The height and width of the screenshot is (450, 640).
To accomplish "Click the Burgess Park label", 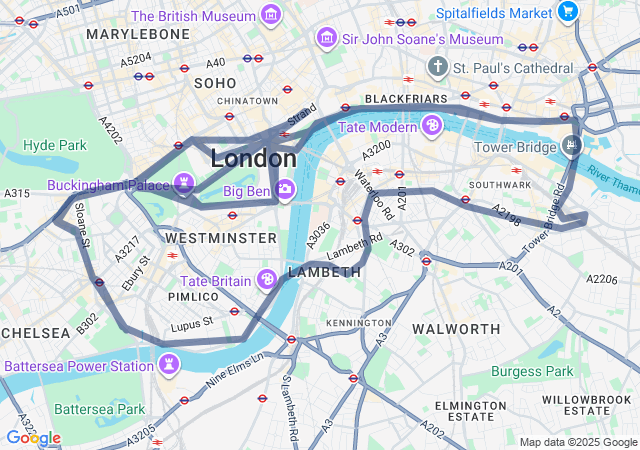I will click(532, 372).
